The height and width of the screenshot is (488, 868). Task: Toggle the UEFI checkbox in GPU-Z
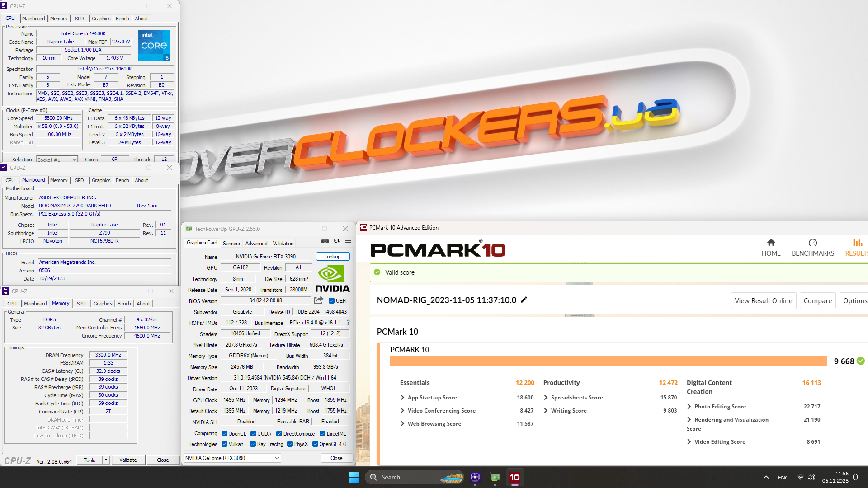(x=331, y=301)
